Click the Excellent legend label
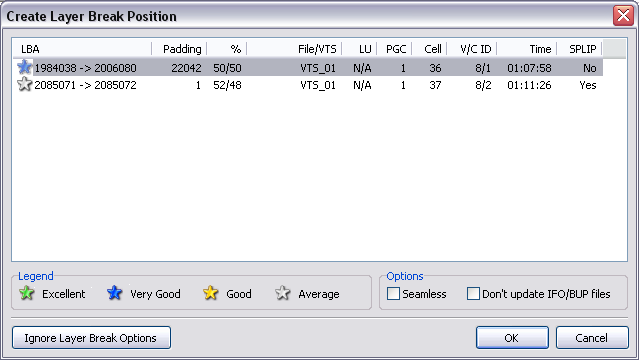 64,294
